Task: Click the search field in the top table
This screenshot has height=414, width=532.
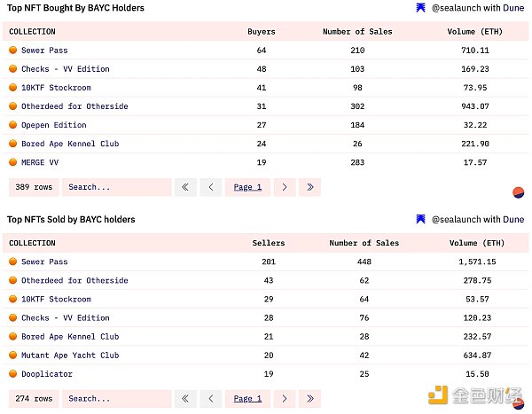Action: tap(116, 187)
